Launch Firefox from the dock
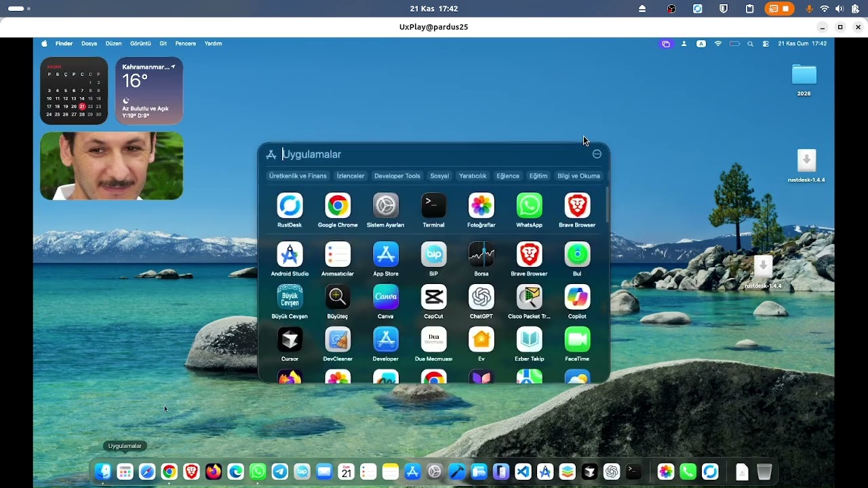 [214, 472]
